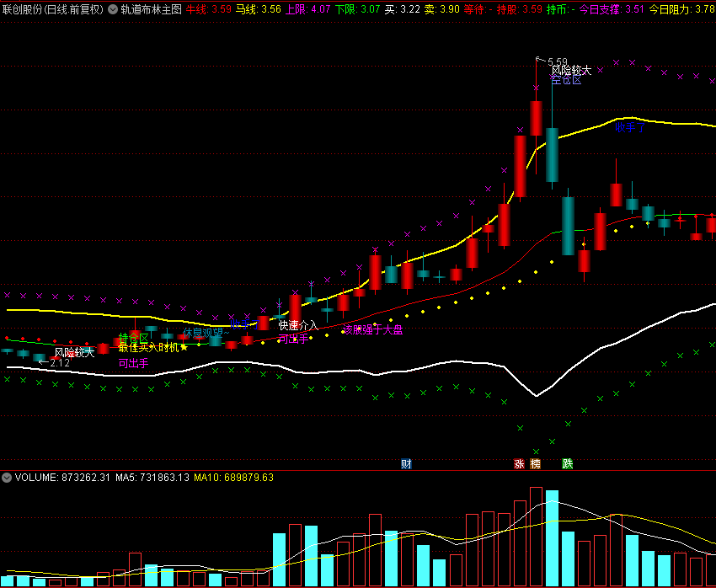The width and height of the screenshot is (716, 588).
Task: Click the 可出手 label below 持仓区
Action: point(133,363)
